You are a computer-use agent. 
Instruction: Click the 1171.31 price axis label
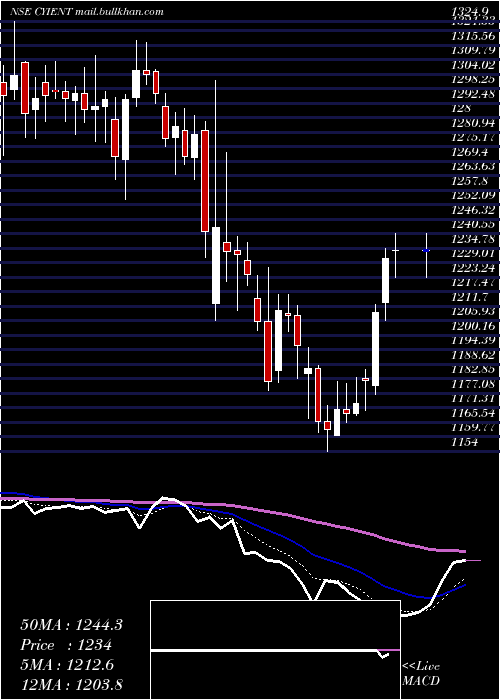coord(473,398)
